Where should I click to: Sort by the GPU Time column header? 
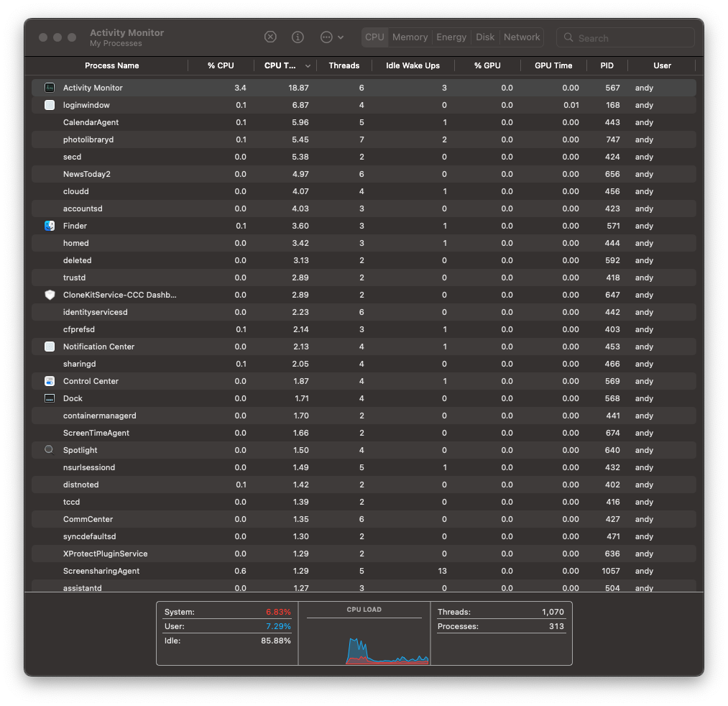[553, 65]
